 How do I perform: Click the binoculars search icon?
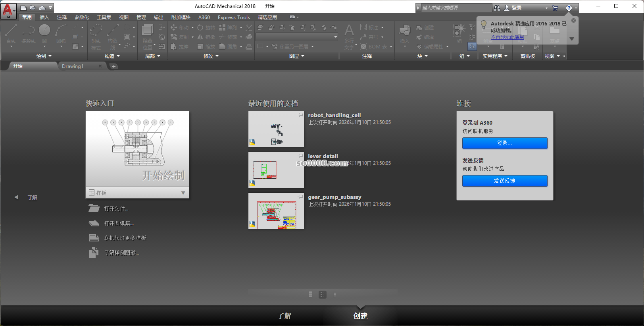point(497,8)
